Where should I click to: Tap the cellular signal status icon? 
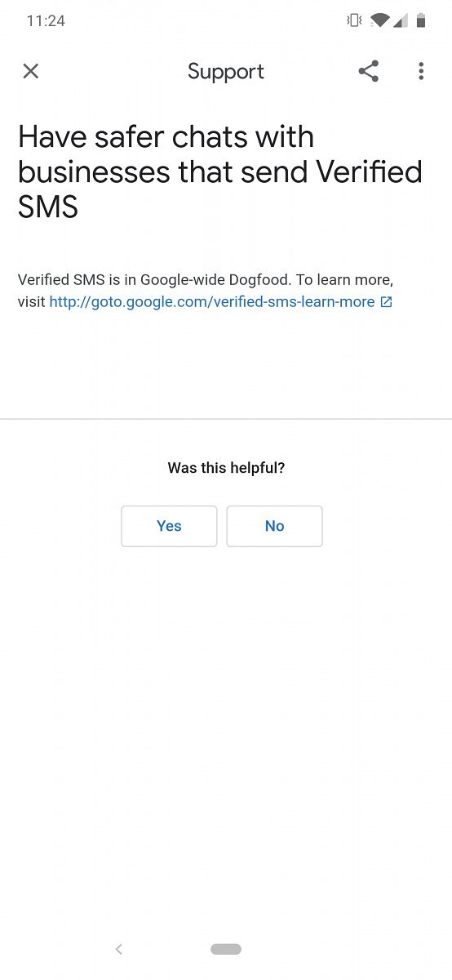point(401,20)
